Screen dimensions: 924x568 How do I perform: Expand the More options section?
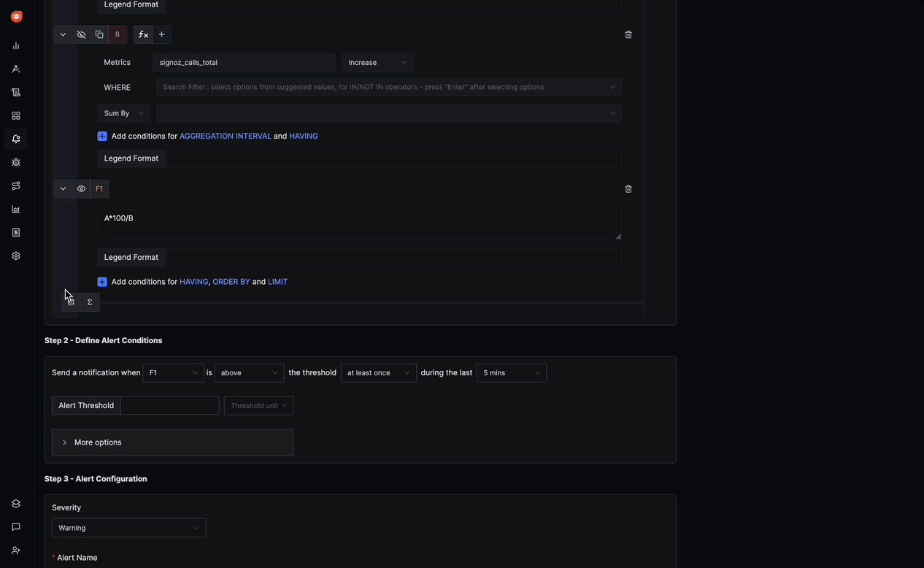coord(173,442)
